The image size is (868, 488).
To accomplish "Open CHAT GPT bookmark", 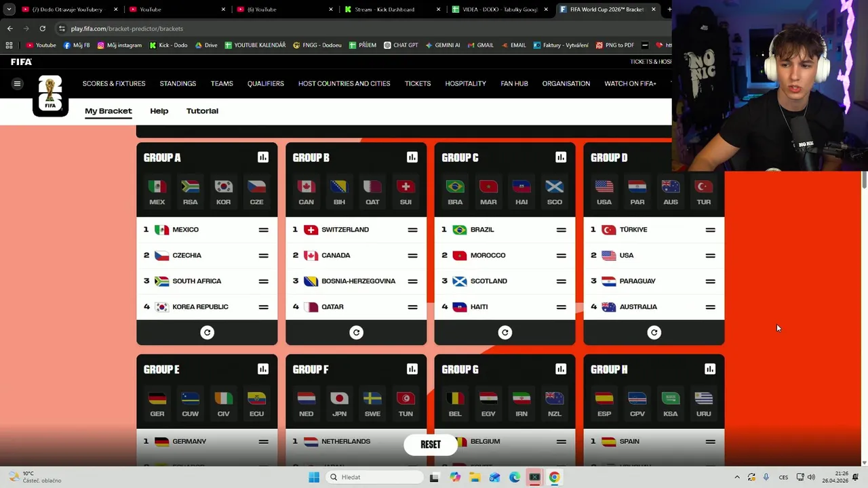I will click(x=401, y=45).
